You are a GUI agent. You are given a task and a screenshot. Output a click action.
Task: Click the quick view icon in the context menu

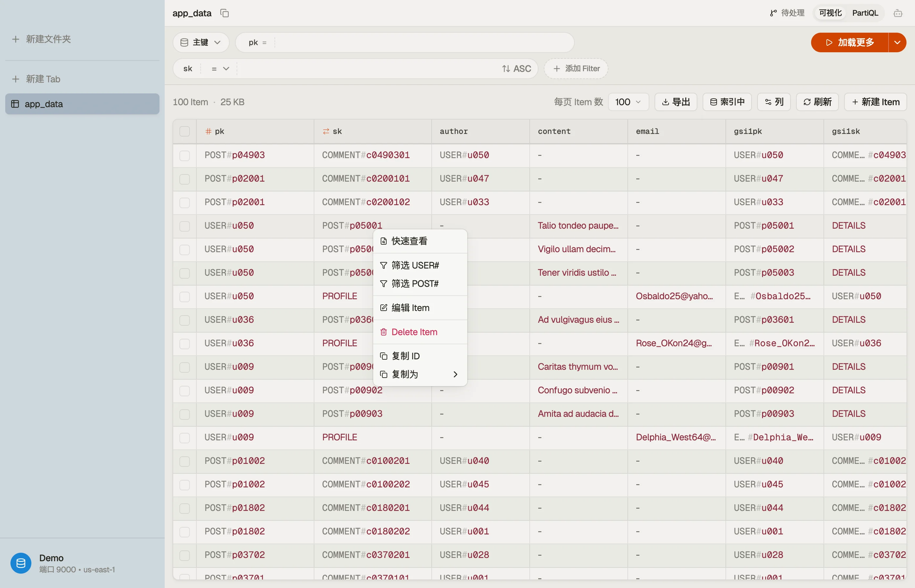coord(384,241)
